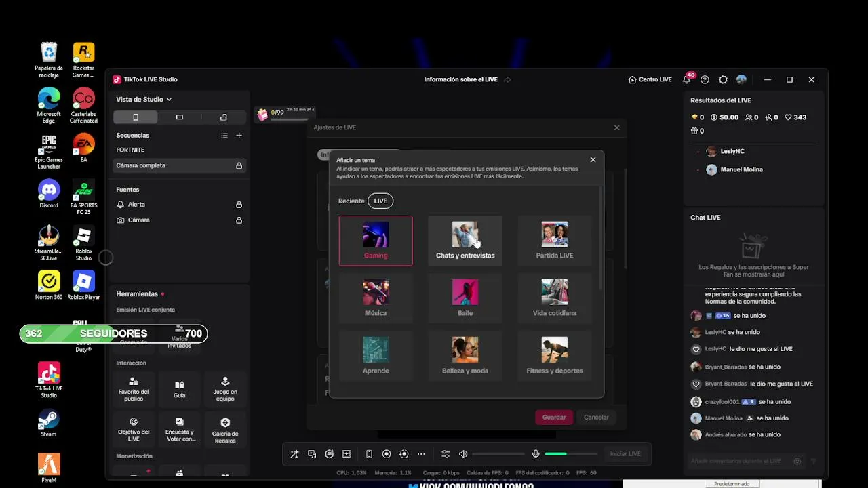Screen dimensions: 868x488
Task: Click the LIVE chat comment input field
Action: coord(746,461)
